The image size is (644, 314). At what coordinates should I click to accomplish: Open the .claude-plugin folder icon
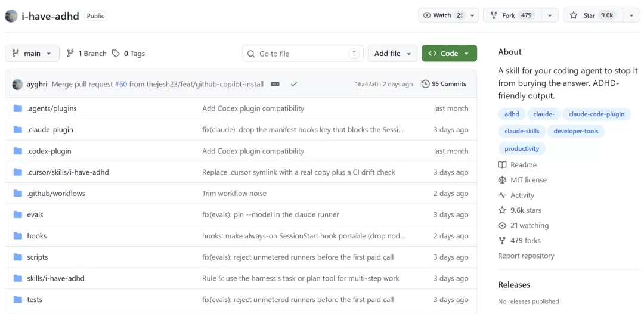[x=18, y=130]
